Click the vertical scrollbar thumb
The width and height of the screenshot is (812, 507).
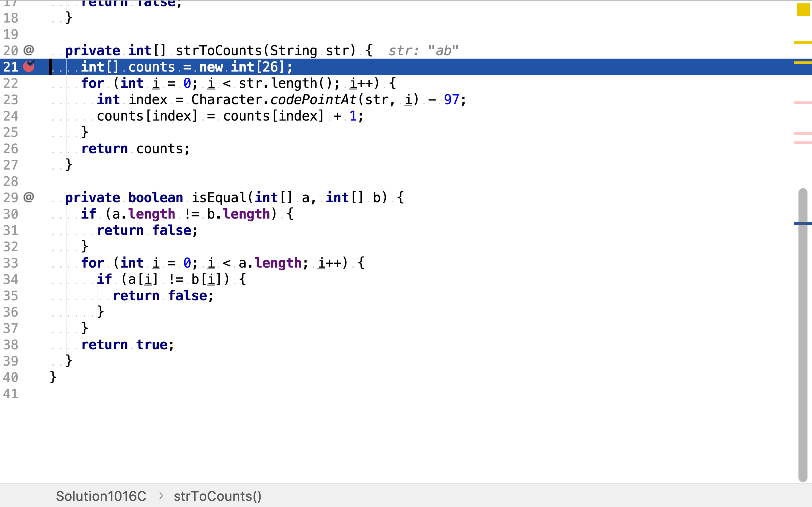[803, 335]
